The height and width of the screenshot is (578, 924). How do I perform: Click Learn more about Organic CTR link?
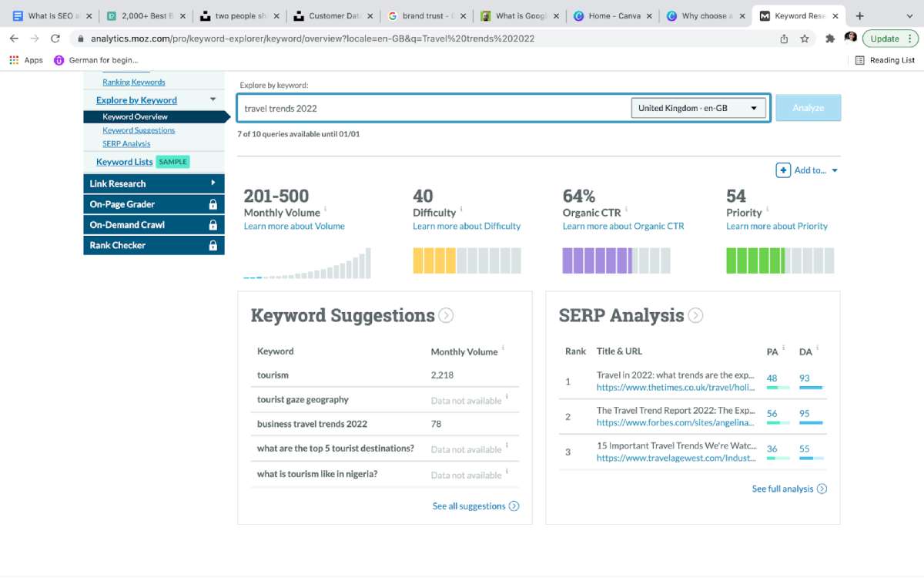623,226
